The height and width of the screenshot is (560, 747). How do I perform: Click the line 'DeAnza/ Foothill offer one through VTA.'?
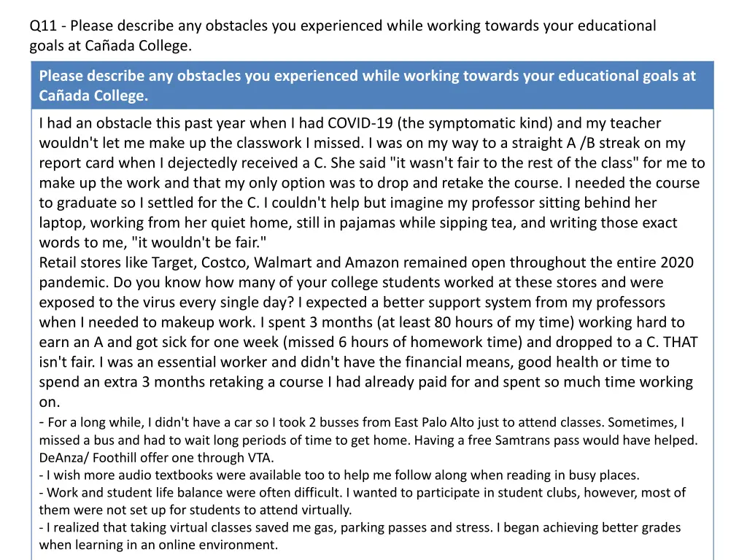(x=156, y=458)
